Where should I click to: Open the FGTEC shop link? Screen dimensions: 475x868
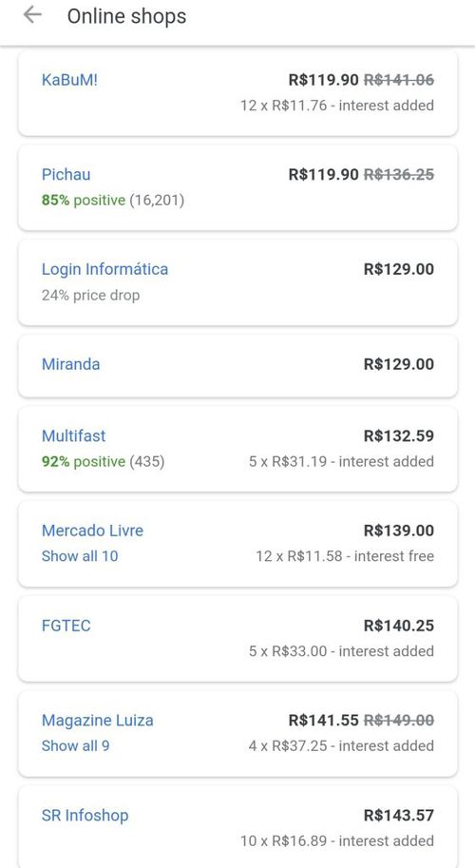(x=66, y=626)
